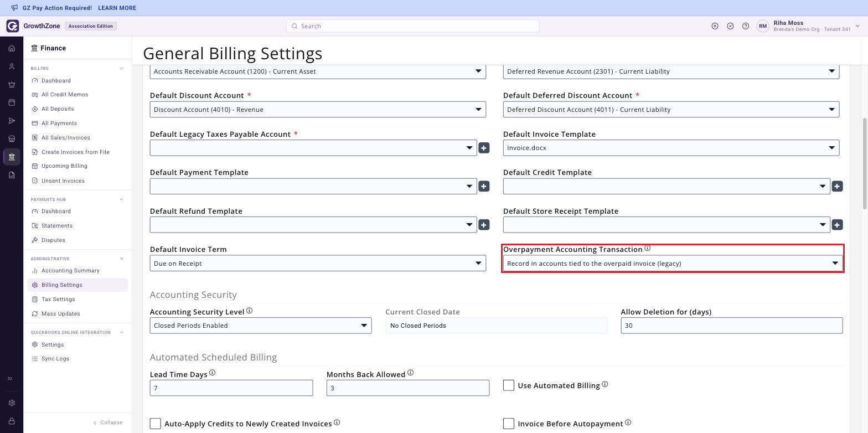Go to All Sales/Invoices
The height and width of the screenshot is (433, 868).
point(66,137)
